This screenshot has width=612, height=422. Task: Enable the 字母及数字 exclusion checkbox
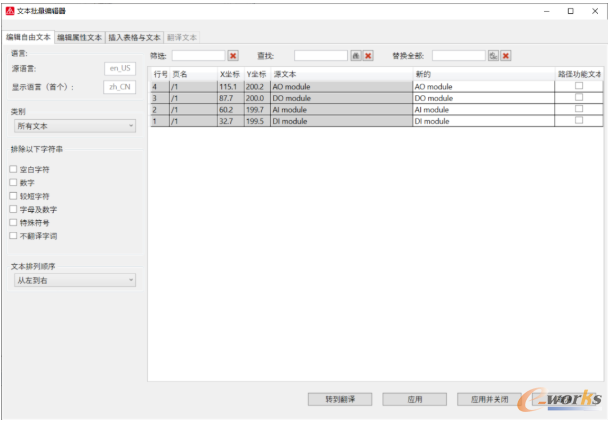(x=13, y=209)
